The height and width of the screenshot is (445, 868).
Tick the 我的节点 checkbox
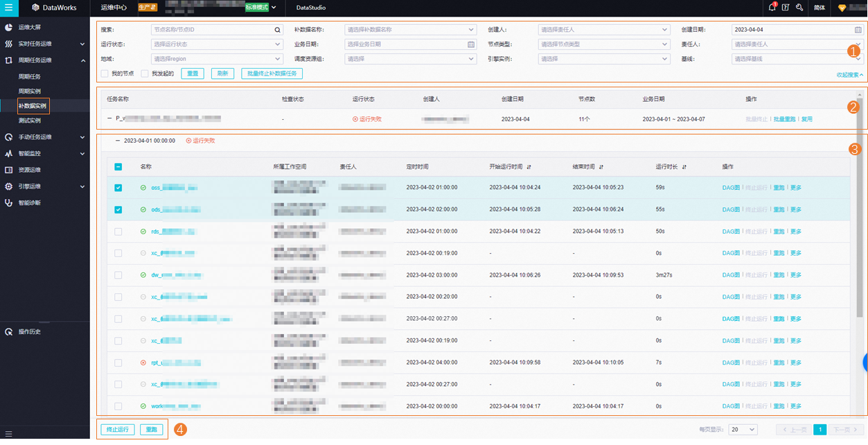click(105, 73)
